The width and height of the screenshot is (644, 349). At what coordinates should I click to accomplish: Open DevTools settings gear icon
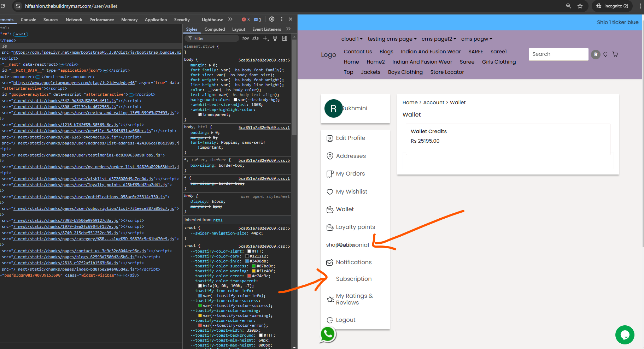272,19
